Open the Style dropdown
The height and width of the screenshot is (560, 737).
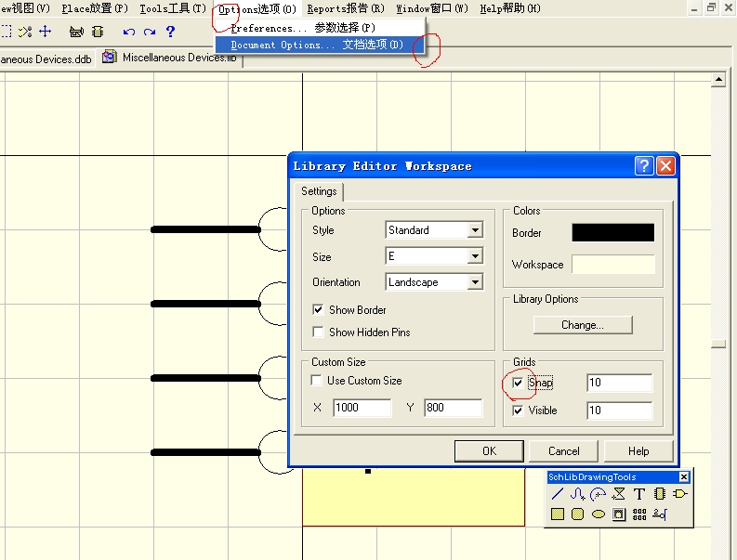coord(475,230)
